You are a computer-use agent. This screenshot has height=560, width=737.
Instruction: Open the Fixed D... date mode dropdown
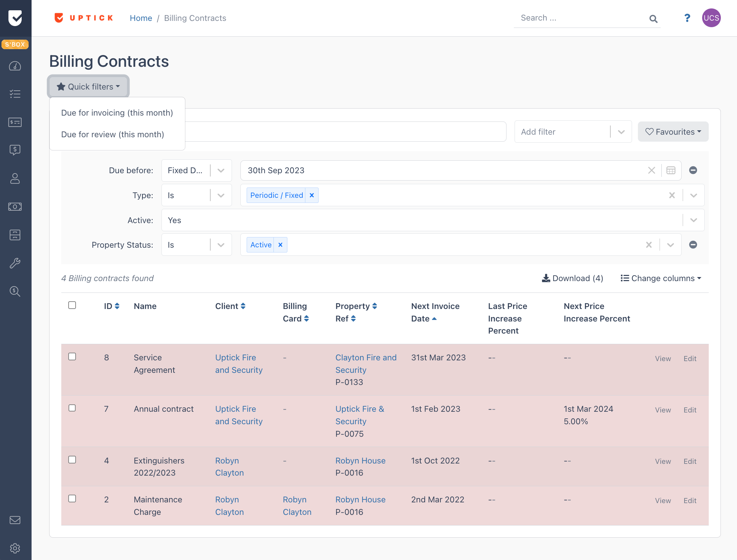[x=196, y=170]
